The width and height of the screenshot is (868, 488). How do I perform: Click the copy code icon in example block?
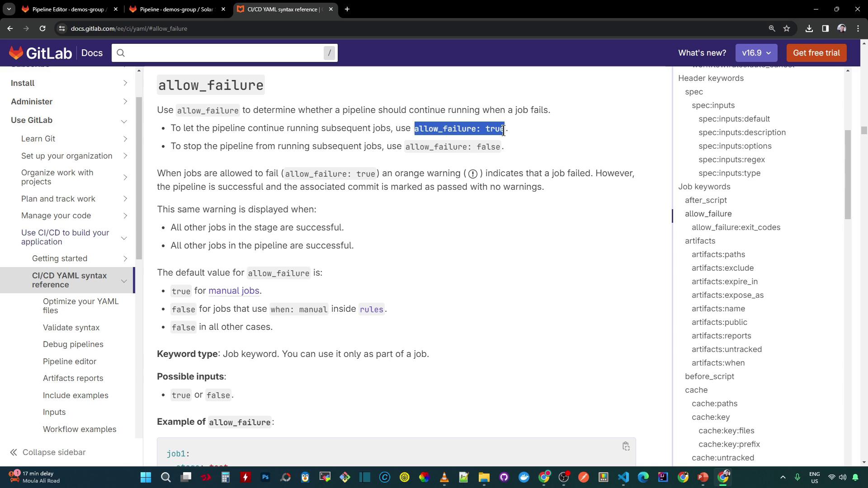pyautogui.click(x=626, y=446)
